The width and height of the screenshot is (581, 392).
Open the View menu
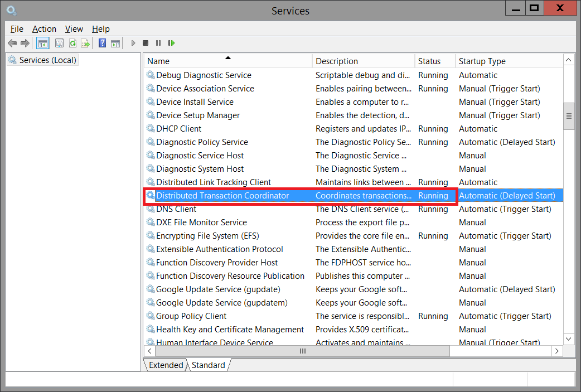(x=74, y=29)
